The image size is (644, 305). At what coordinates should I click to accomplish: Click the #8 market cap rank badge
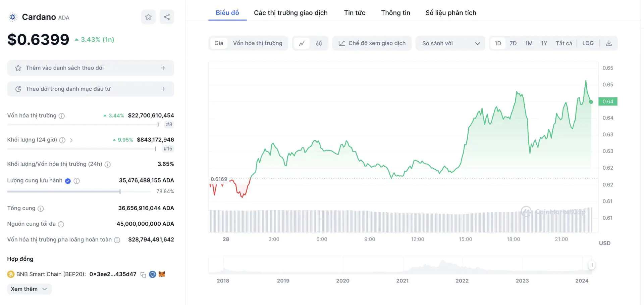coord(169,125)
